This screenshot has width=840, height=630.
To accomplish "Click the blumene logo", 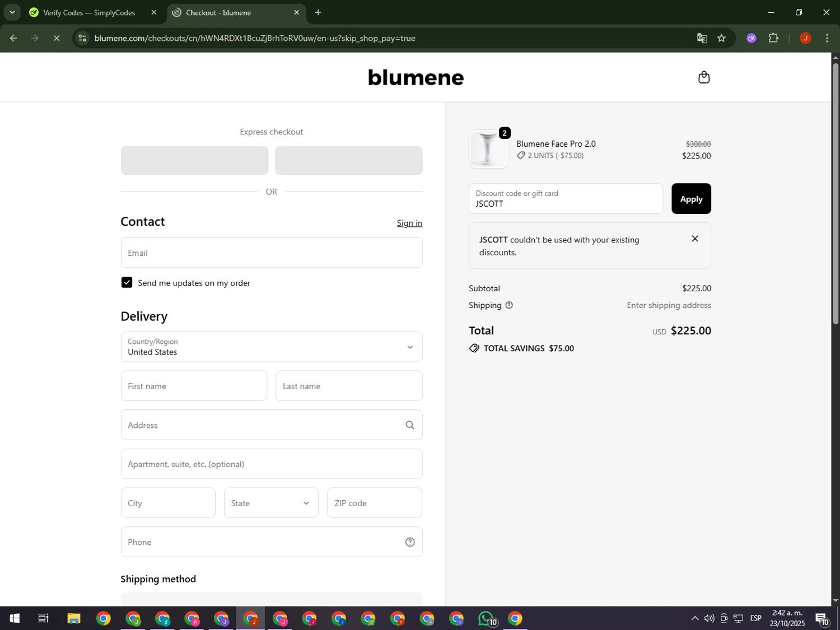I will (416, 77).
